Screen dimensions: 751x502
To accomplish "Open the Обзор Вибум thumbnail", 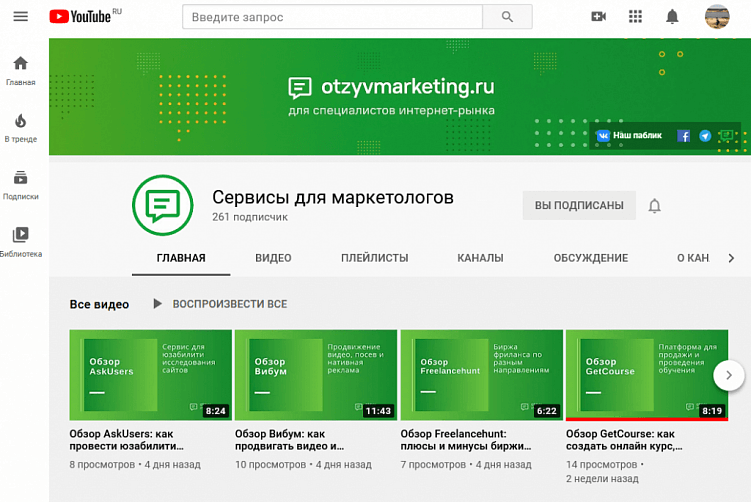I will tap(316, 375).
